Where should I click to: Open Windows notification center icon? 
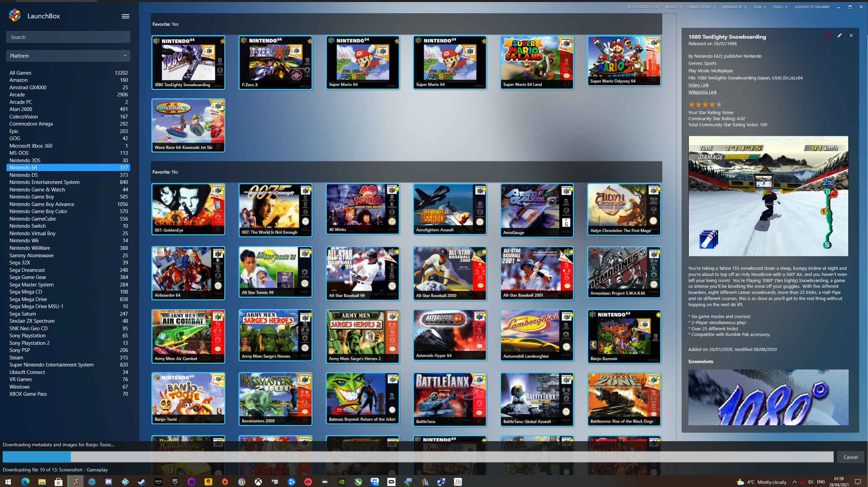pos(857,482)
